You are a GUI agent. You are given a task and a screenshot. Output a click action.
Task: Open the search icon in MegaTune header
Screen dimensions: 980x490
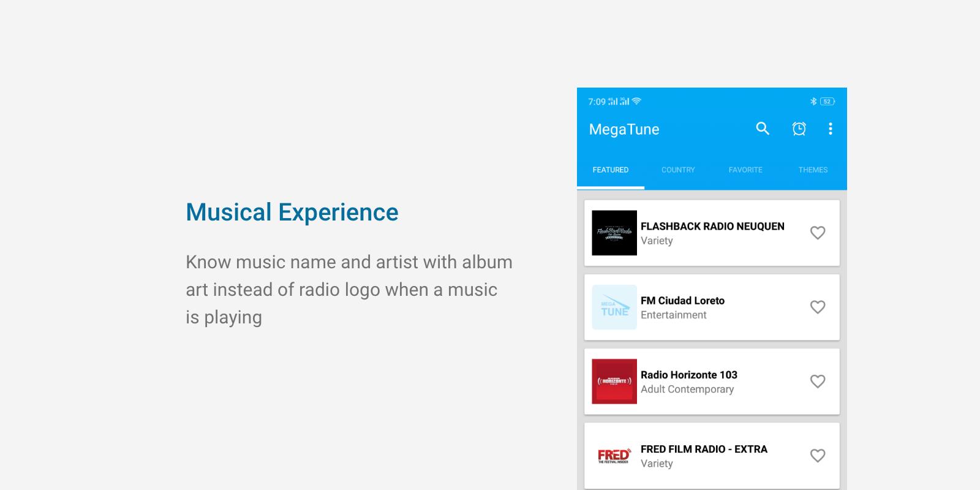[763, 129]
